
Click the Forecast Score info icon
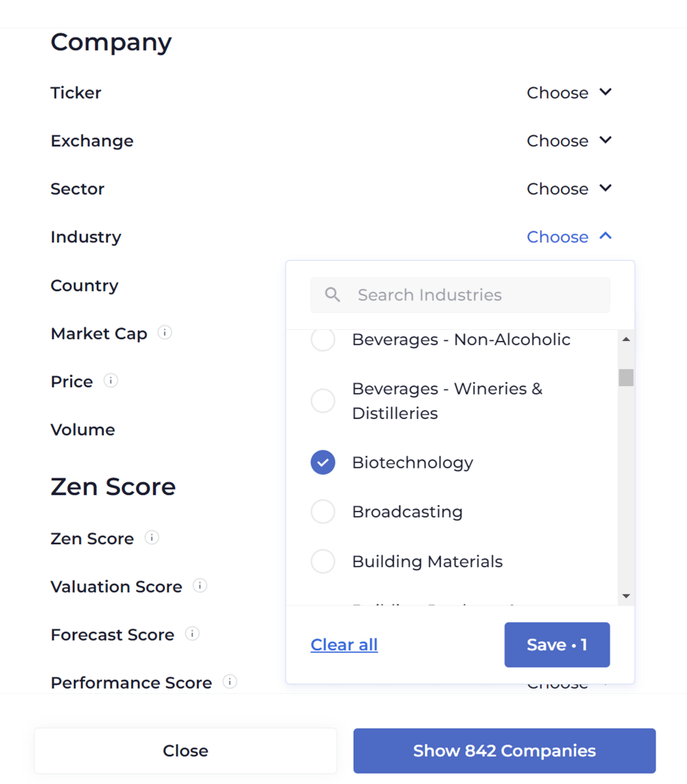(x=192, y=634)
